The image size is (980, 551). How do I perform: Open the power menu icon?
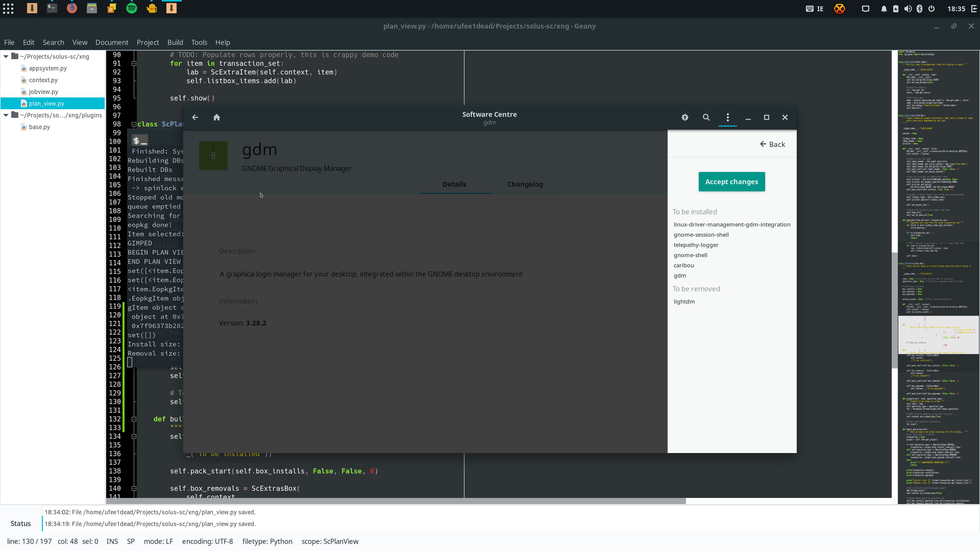(x=932, y=9)
